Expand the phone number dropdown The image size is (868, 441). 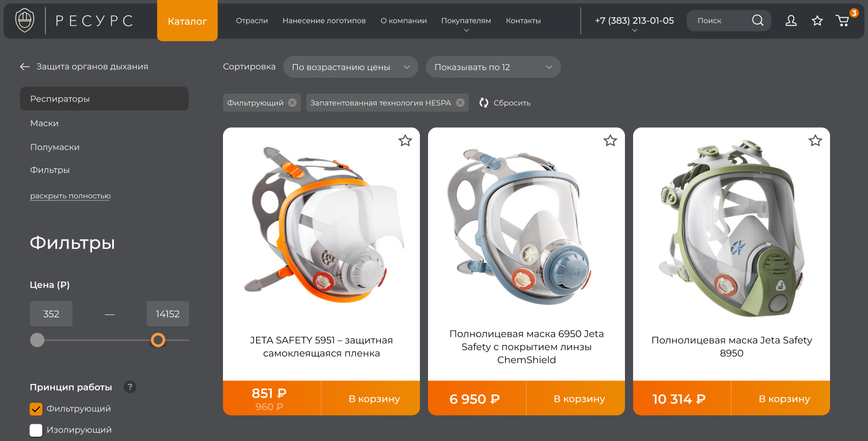[x=634, y=23]
